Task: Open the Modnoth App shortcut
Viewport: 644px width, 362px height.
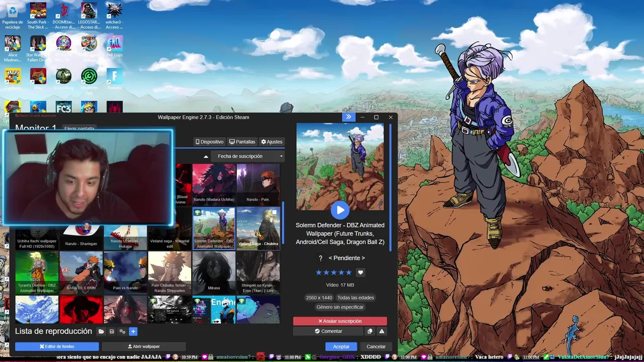Action: (x=89, y=81)
